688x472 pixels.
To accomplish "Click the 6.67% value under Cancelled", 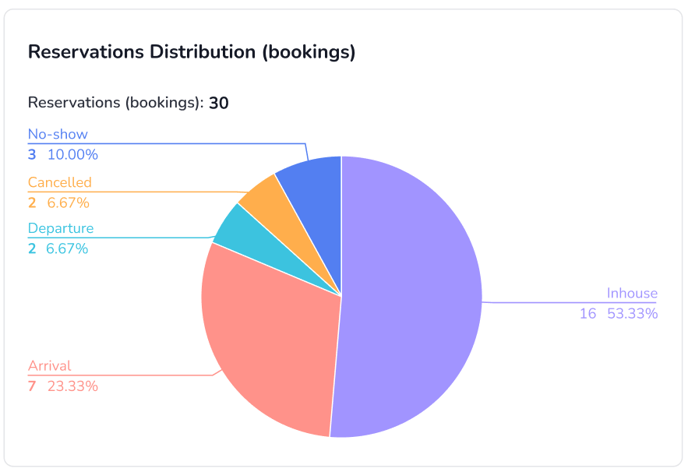I will coord(66,202).
